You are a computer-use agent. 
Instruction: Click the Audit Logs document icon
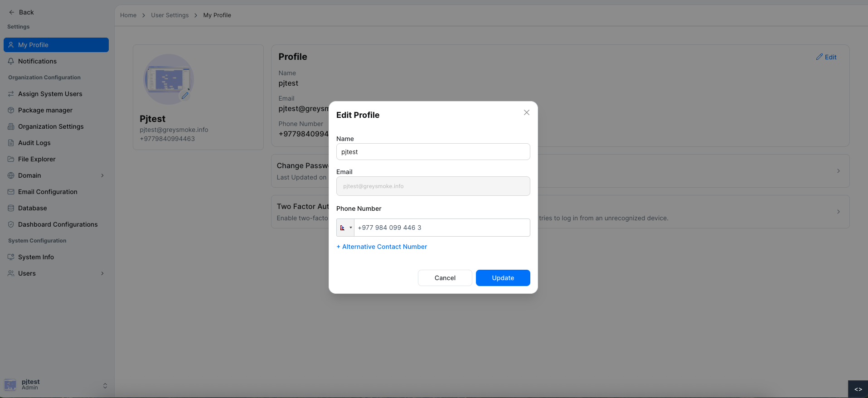pyautogui.click(x=11, y=143)
